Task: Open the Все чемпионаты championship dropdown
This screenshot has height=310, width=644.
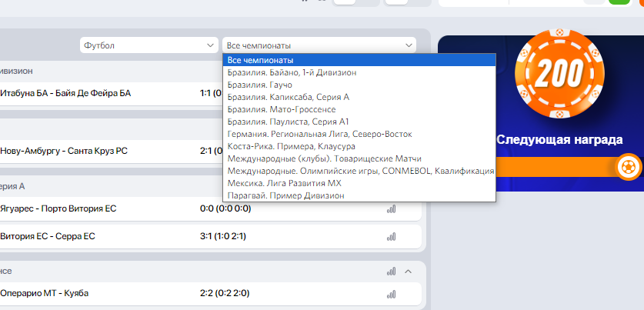Action: pos(319,45)
